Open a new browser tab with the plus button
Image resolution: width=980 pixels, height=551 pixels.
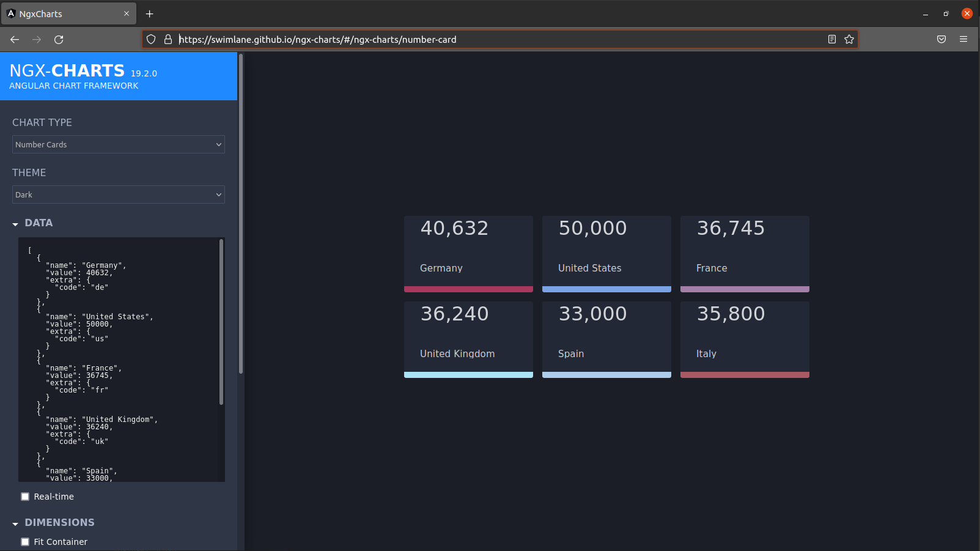pos(149,13)
